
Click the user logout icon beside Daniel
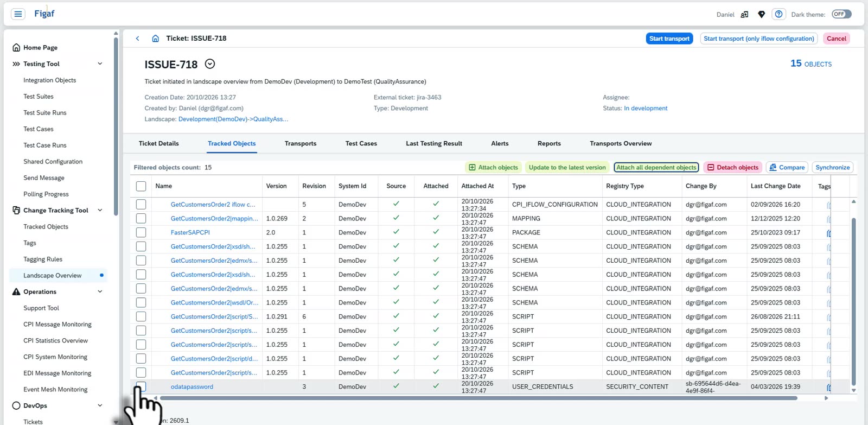744,15
